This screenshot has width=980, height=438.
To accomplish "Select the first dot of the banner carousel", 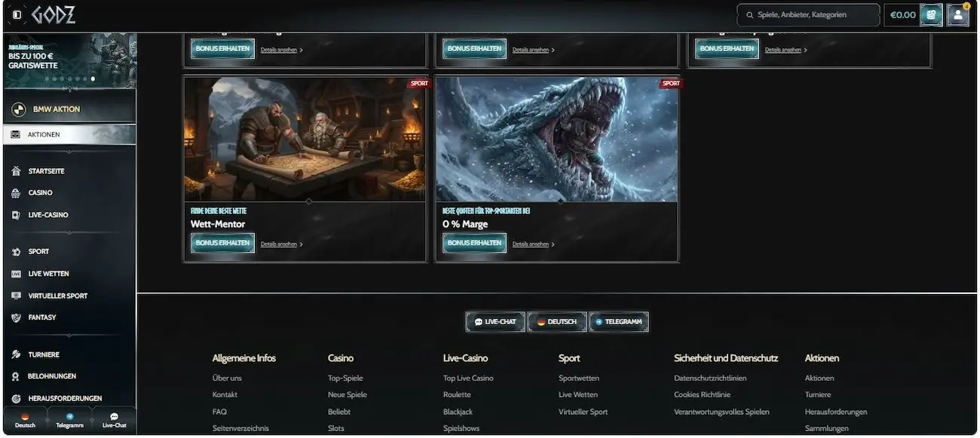I will (45, 78).
